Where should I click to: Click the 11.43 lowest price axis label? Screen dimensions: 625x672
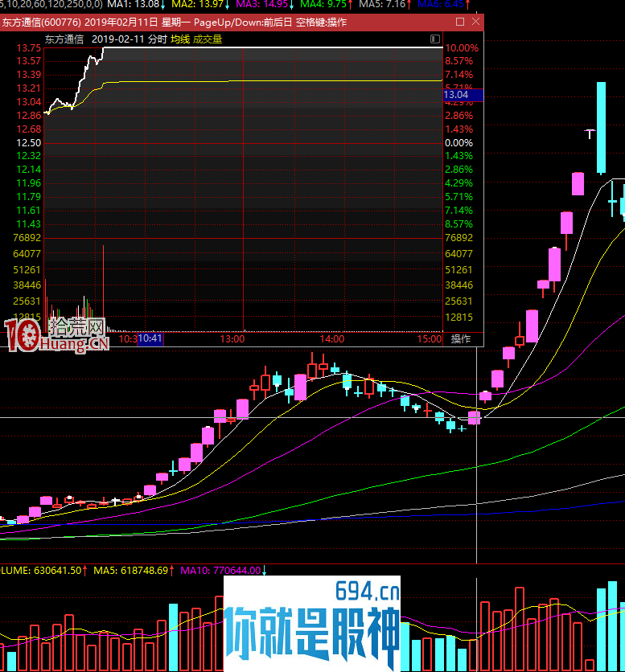tap(29, 223)
